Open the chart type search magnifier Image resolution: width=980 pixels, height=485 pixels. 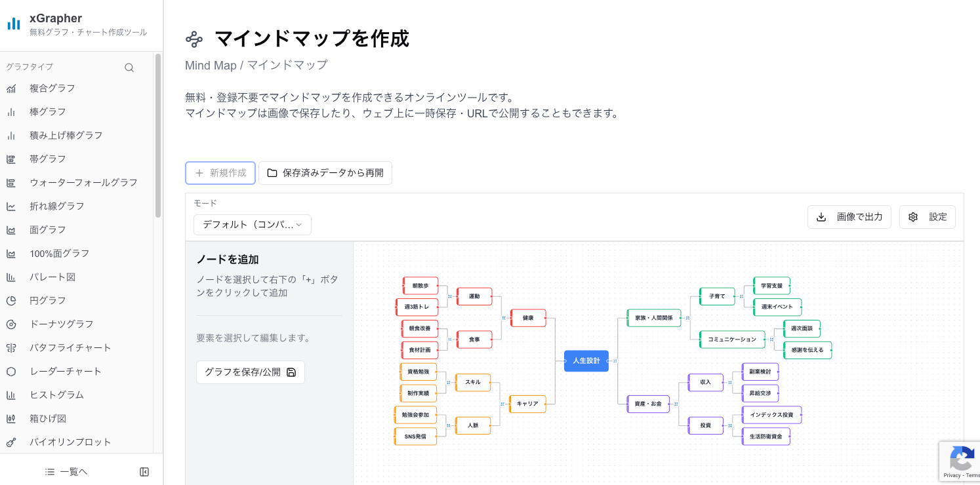(129, 67)
